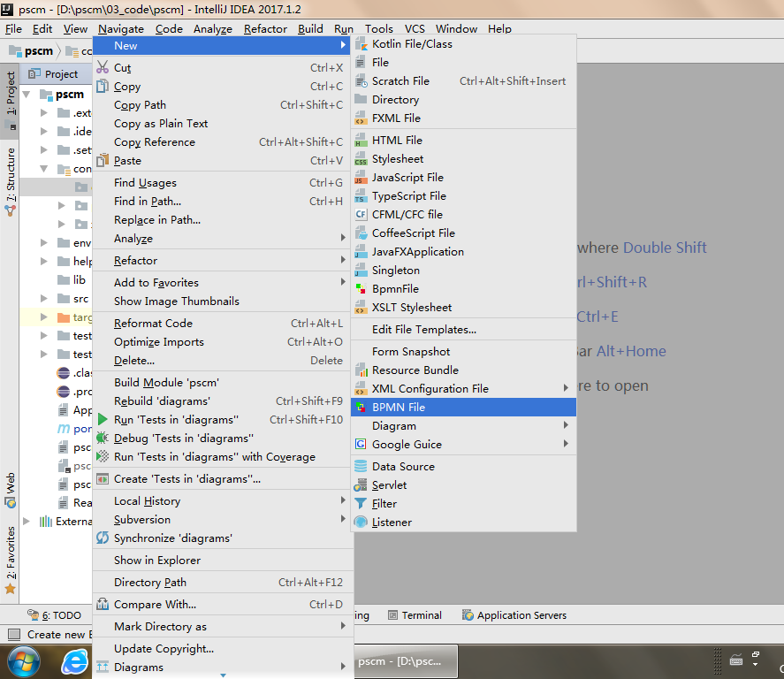Open the Navigate menu
This screenshot has width=784, height=679.
coord(121,29)
